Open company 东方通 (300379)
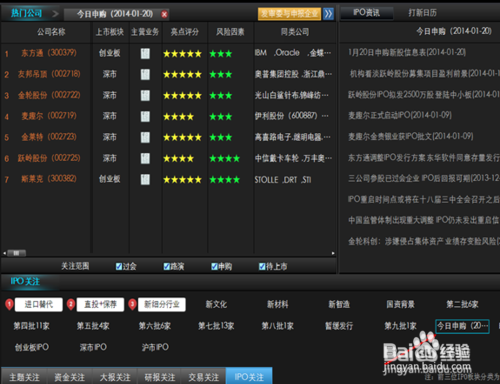 (x=49, y=53)
